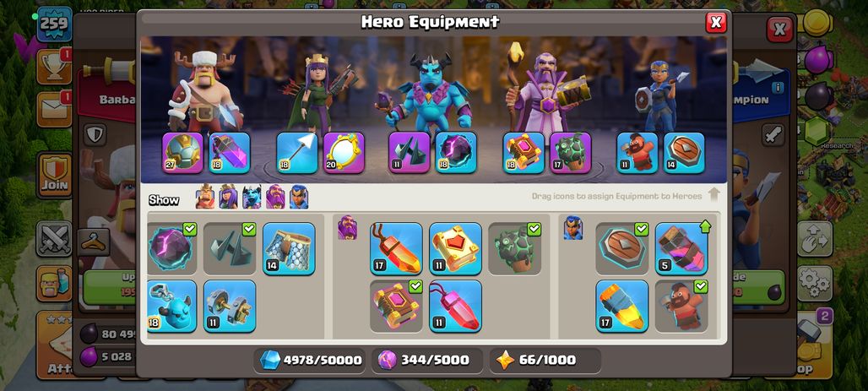Select the Rocket Spear level 17 equipment

(622, 306)
